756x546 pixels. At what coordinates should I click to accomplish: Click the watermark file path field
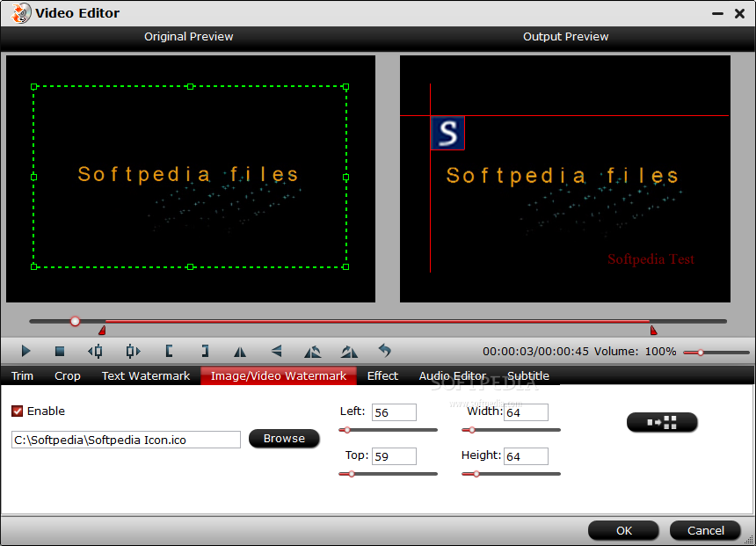126,440
